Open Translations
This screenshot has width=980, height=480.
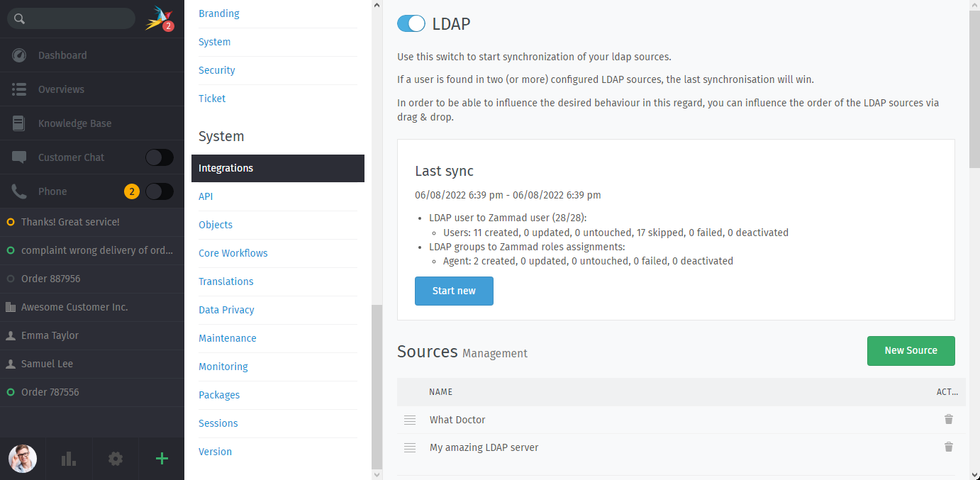(x=226, y=281)
